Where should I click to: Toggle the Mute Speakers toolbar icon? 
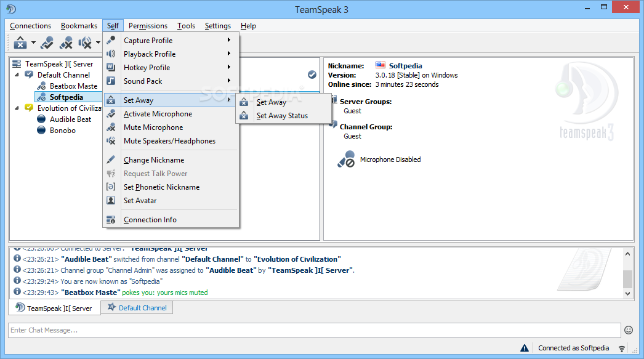[85, 42]
